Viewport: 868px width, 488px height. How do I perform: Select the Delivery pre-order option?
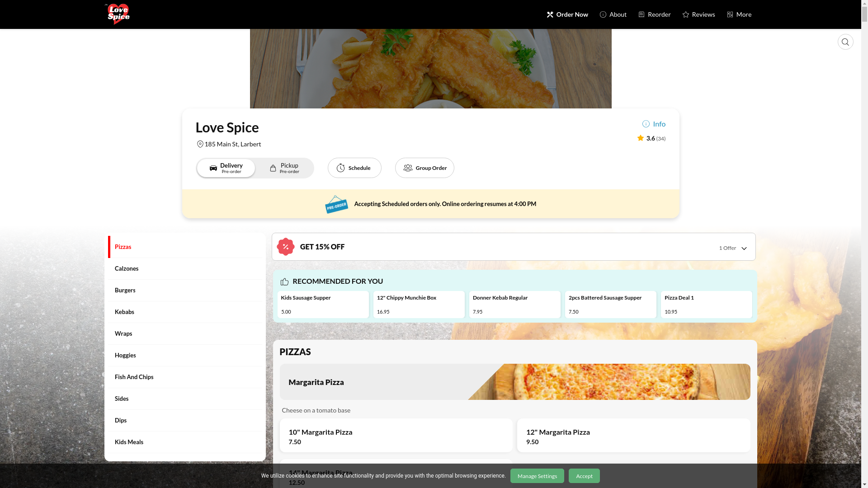point(226,168)
